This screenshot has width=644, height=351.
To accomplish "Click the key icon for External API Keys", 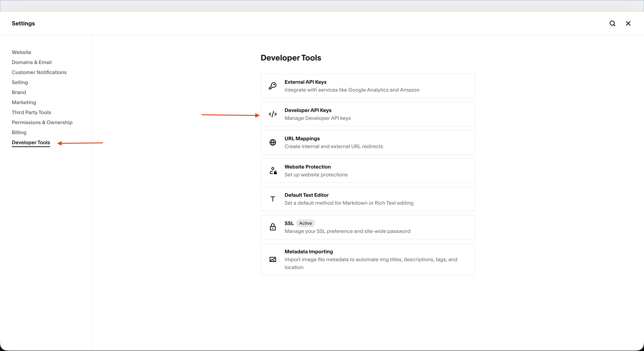I will [x=272, y=86].
